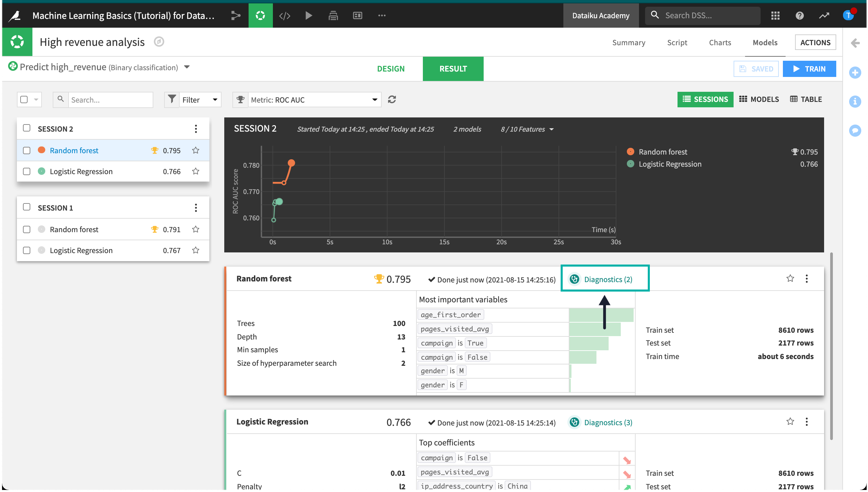Click the star icon on Random forest model
This screenshot has height=492, width=868.
tap(790, 278)
